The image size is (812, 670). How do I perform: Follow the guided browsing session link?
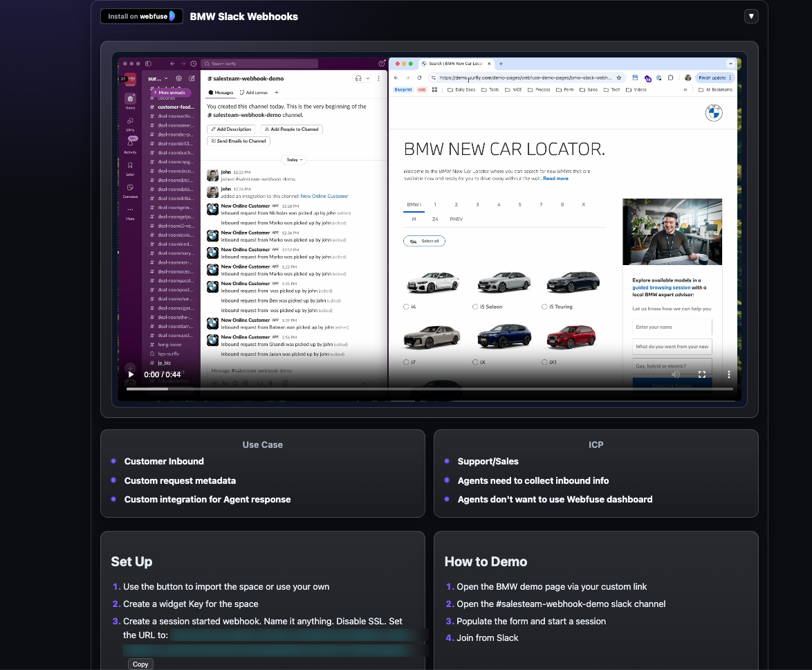661,287
